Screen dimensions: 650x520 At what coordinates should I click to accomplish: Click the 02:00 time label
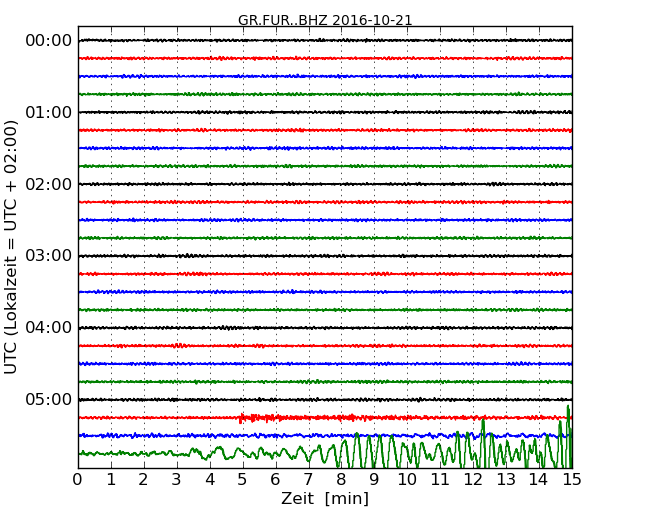pyautogui.click(x=49, y=184)
